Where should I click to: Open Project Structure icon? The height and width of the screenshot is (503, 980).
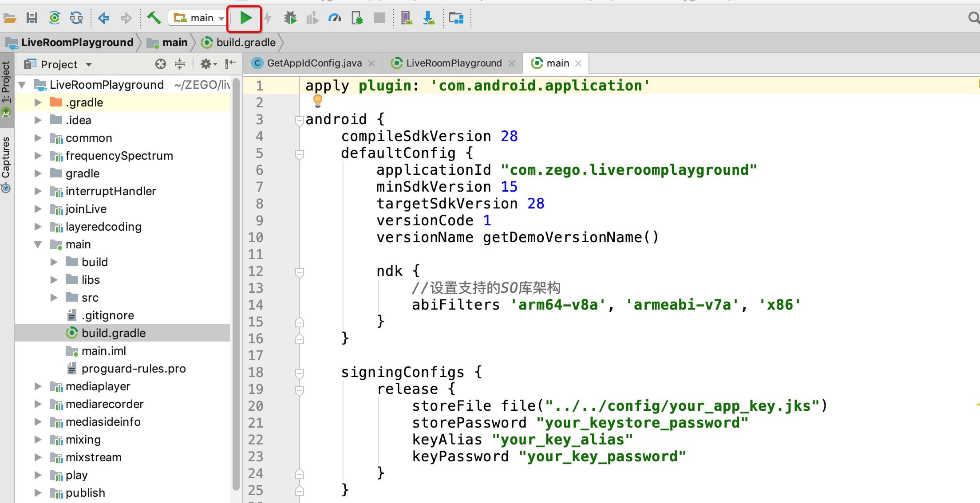point(456,18)
